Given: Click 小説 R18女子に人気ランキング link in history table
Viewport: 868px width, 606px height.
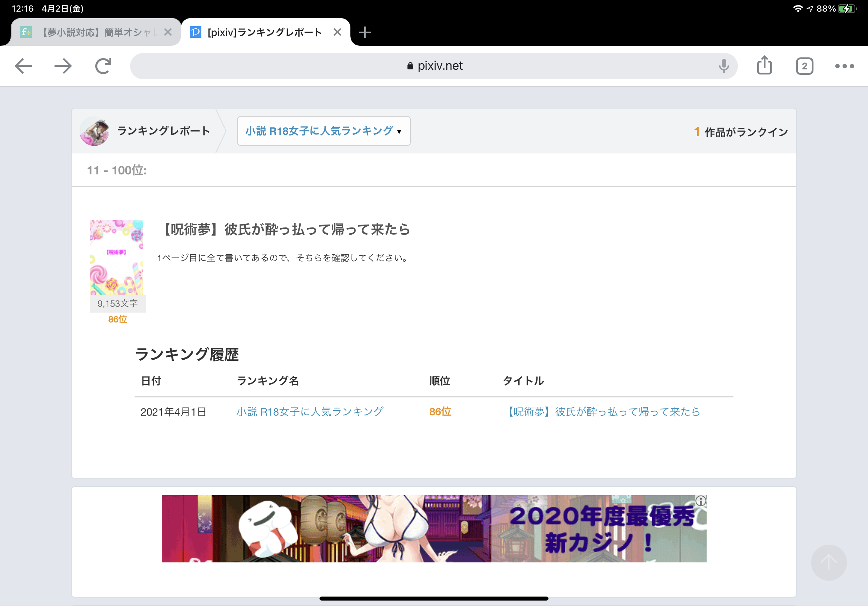Looking at the screenshot, I should [310, 411].
